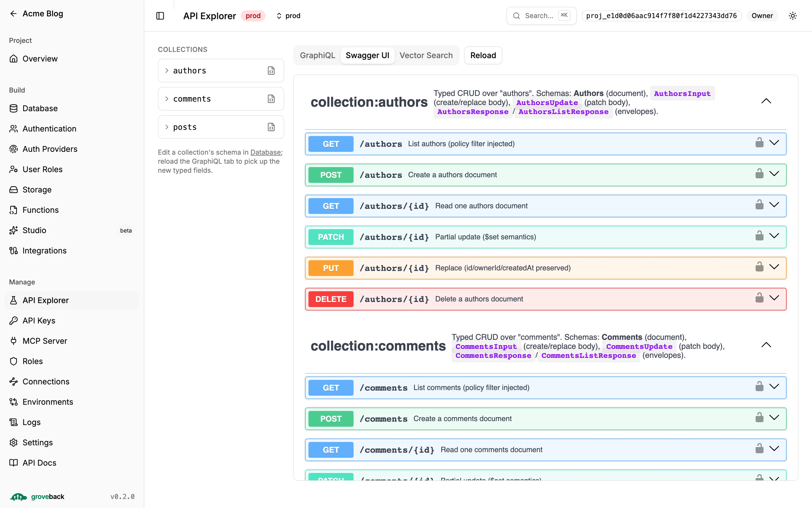Screen dimensions: 812x508
Task: Open the Database section
Action: 72,109
